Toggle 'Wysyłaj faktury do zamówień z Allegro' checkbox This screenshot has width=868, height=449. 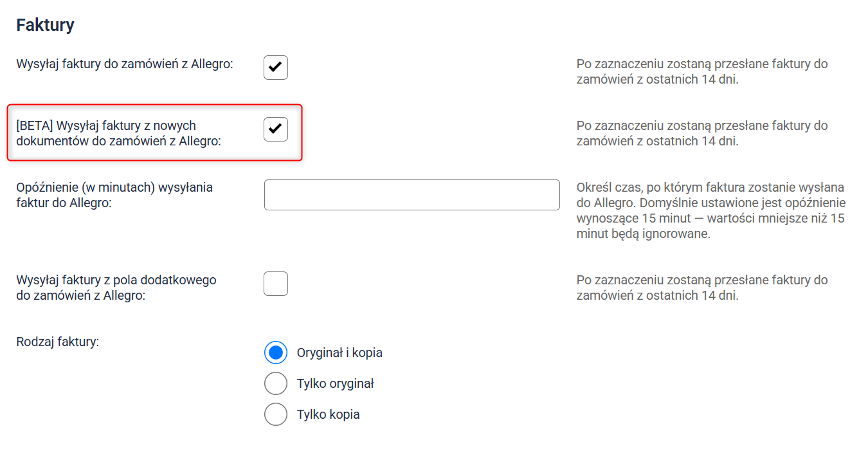(276, 68)
